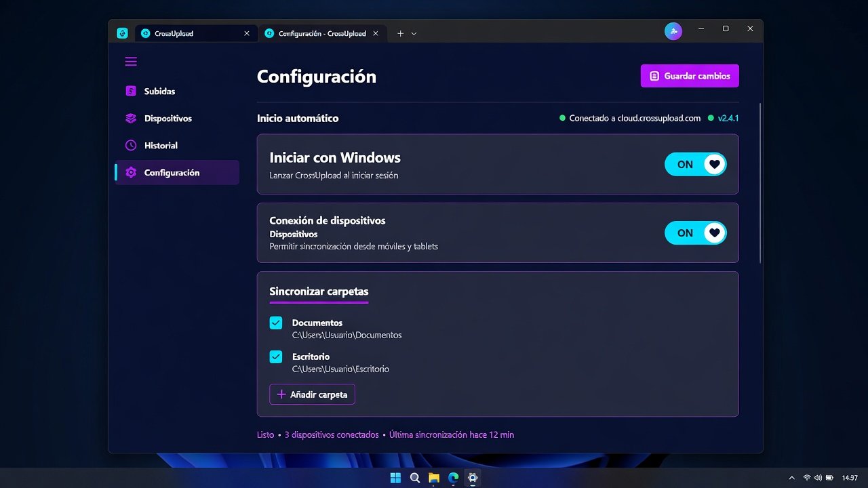Click the Subidas sidebar icon

(x=131, y=91)
